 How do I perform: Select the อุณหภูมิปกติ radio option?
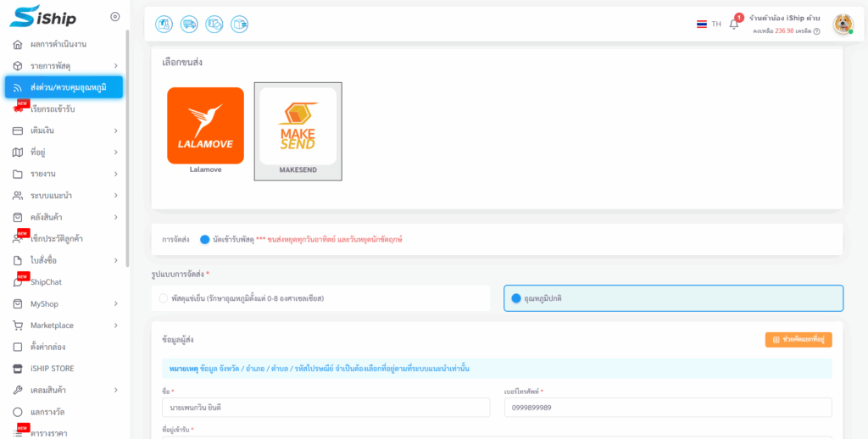[x=516, y=298]
